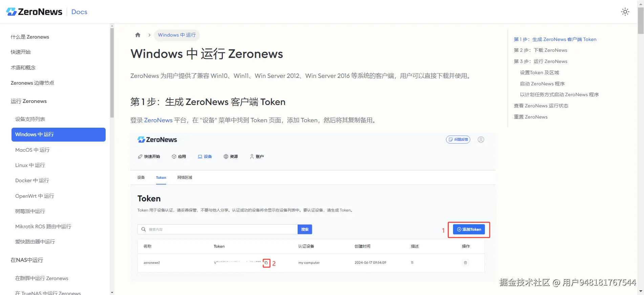Viewport: 644px width, 295px height.
Task: Open '快速开始' in the sidebar
Action: [x=21, y=52]
